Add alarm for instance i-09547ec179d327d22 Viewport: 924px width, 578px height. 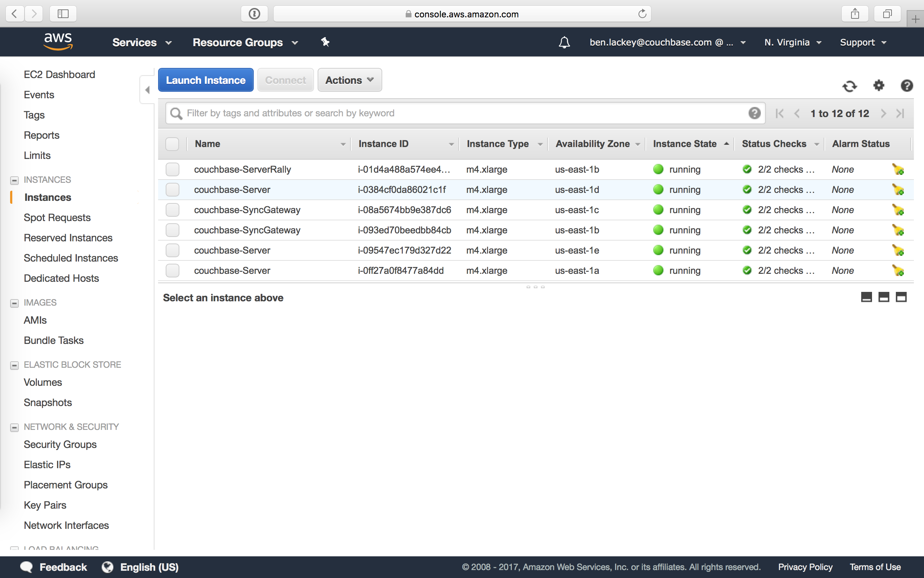point(898,250)
